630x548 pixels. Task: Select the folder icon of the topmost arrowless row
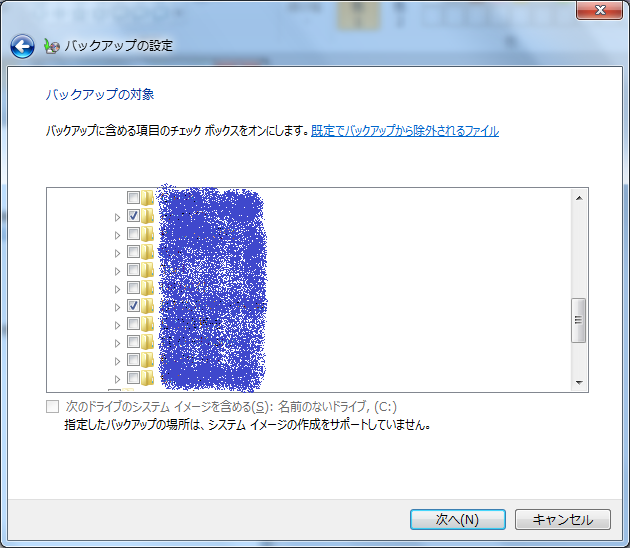(147, 198)
